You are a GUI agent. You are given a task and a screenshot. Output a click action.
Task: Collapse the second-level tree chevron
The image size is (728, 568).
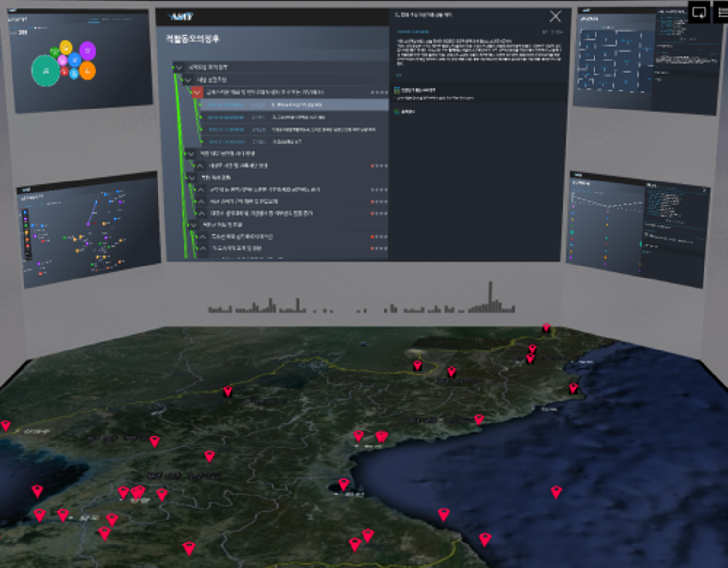click(188, 80)
